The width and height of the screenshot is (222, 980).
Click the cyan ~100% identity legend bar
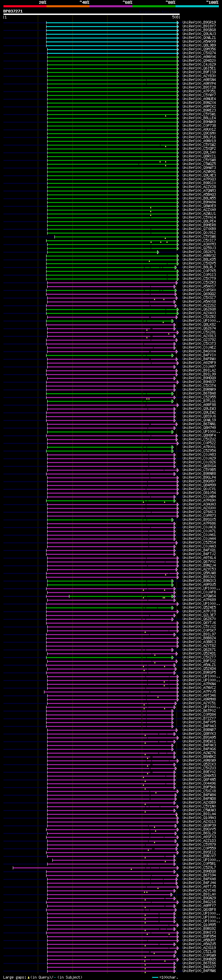[x=197, y=6]
